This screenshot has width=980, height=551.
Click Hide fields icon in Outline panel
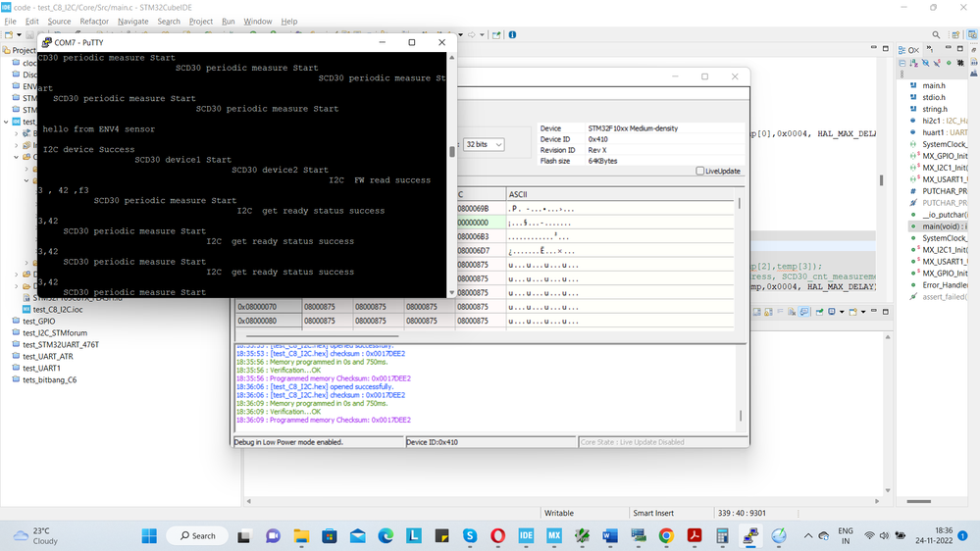pos(926,63)
